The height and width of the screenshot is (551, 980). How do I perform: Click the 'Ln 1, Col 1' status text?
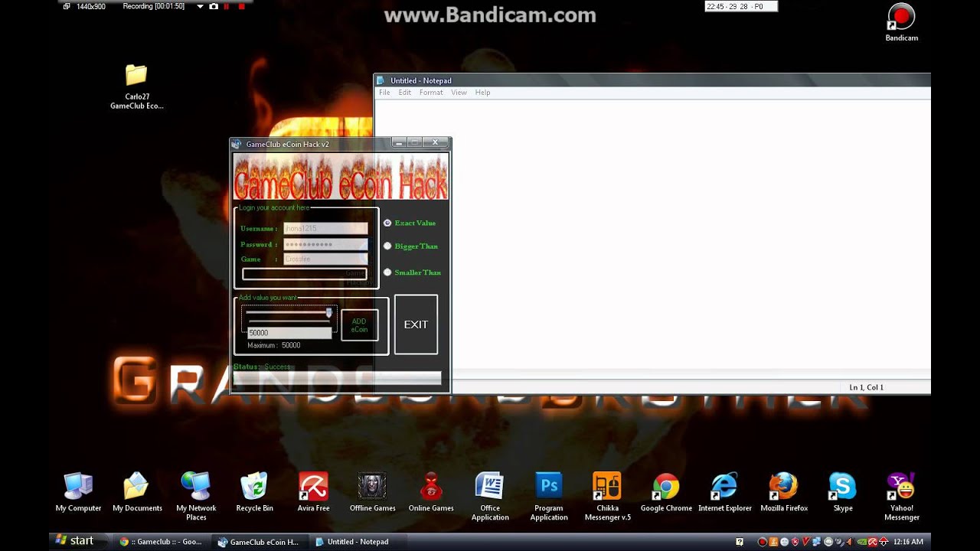[x=866, y=387]
